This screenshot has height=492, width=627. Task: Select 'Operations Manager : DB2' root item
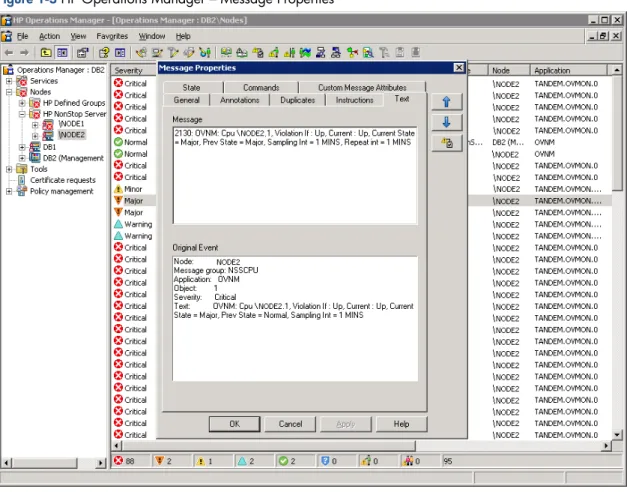click(60, 70)
